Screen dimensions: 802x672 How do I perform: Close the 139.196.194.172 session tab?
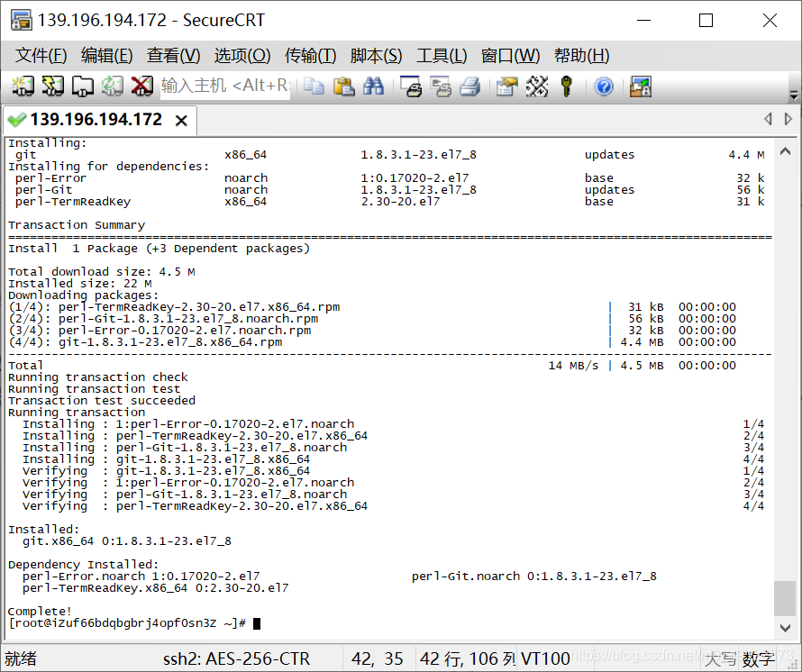point(181,121)
